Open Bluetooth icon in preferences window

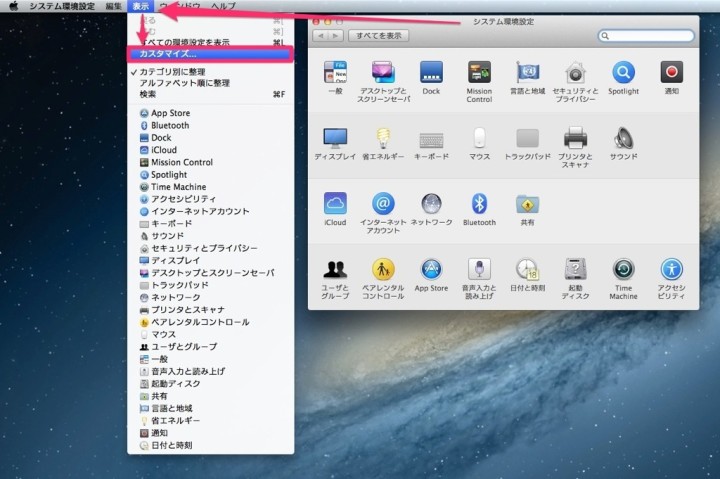click(479, 203)
